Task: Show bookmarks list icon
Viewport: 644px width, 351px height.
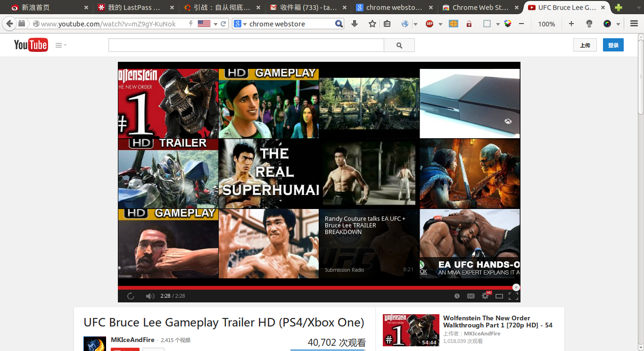Action: [x=387, y=24]
